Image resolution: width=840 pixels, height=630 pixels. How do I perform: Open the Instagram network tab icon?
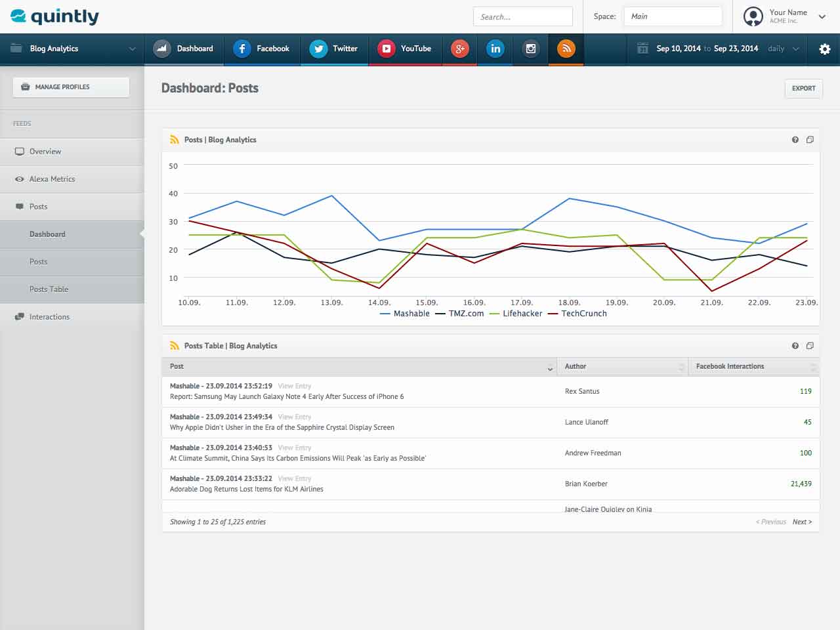tap(531, 49)
